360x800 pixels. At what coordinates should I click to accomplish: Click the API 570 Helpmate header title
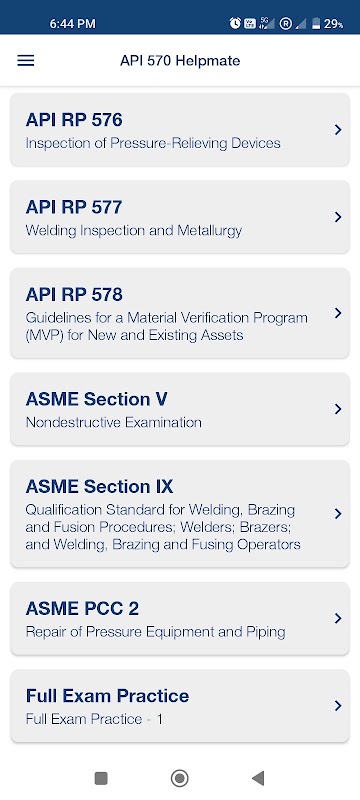coord(180,61)
